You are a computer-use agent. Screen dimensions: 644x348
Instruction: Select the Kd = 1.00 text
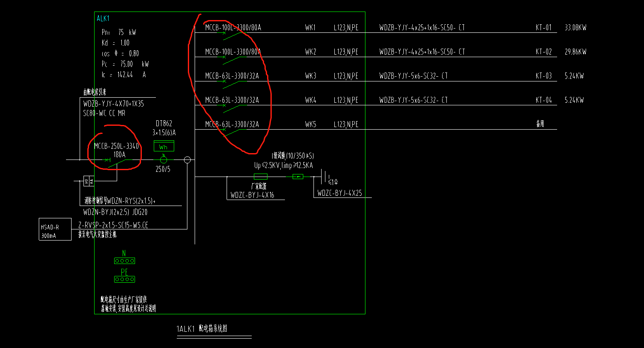tap(115, 43)
